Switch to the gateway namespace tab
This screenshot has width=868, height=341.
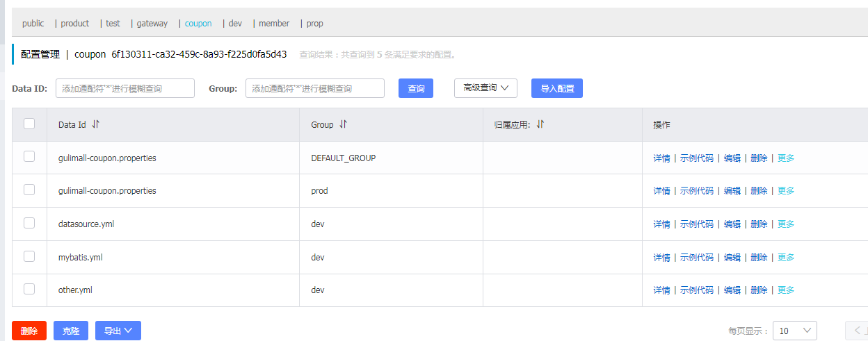pos(152,23)
